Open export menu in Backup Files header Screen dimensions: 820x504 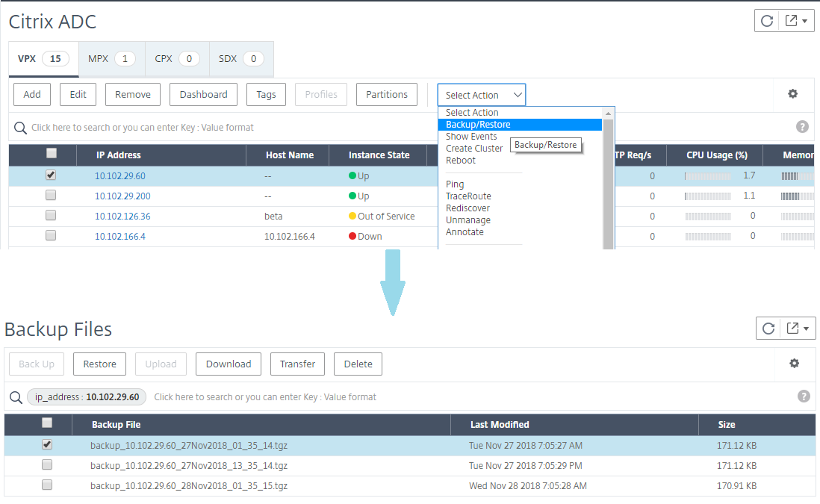(798, 329)
